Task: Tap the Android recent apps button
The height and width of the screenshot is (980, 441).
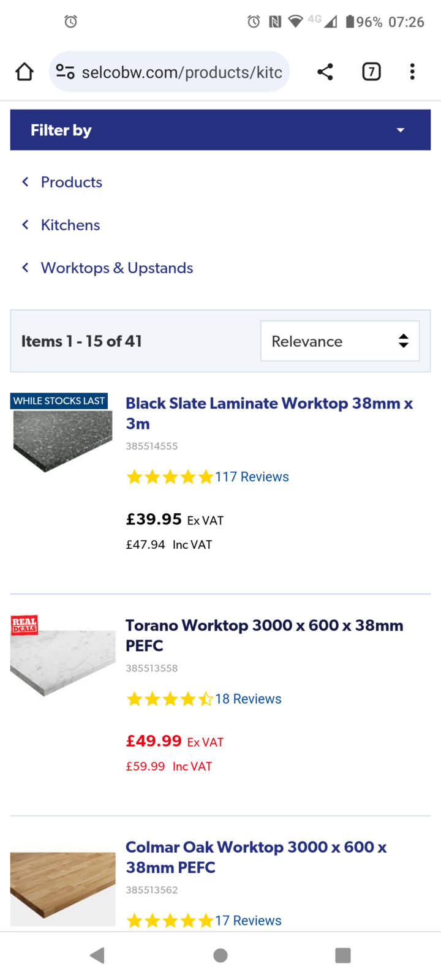Action: pyautogui.click(x=343, y=955)
